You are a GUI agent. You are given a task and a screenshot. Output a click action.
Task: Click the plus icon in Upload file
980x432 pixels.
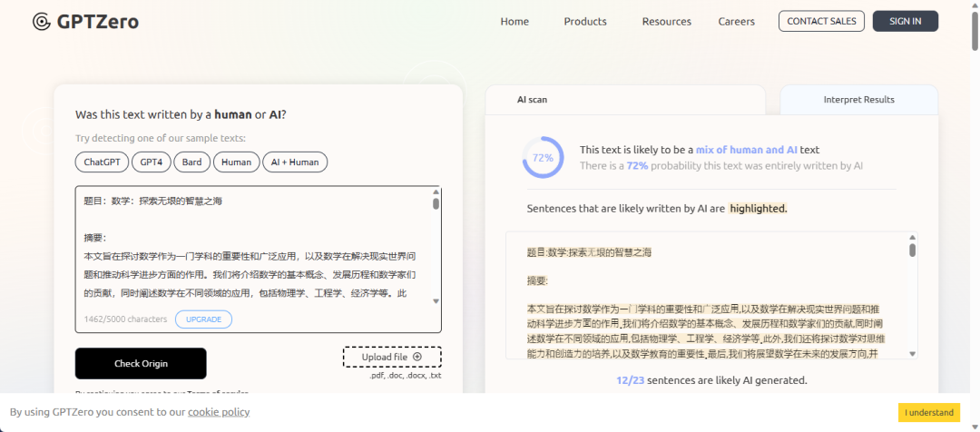[417, 357]
